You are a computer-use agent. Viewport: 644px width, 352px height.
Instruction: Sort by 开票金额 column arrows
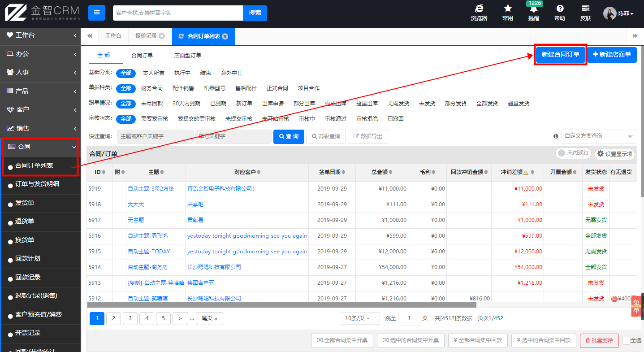pos(575,172)
